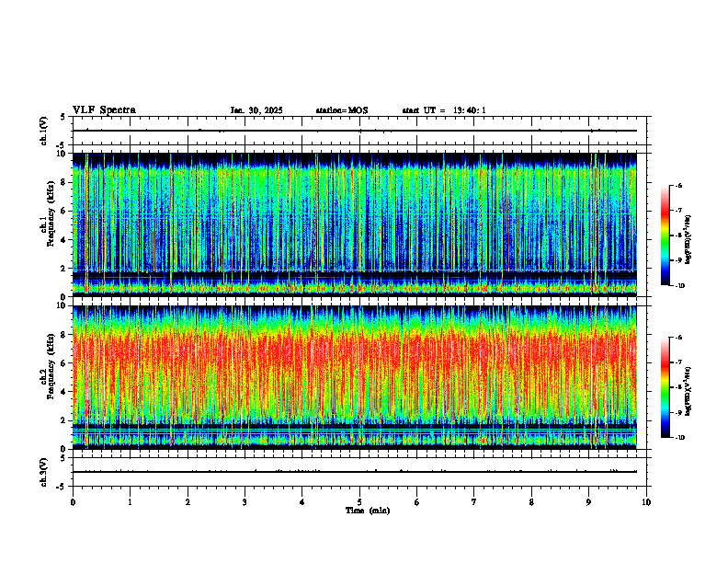Click the ch.2 color bar -10 label
The width and height of the screenshot is (728, 563).
click(x=680, y=437)
